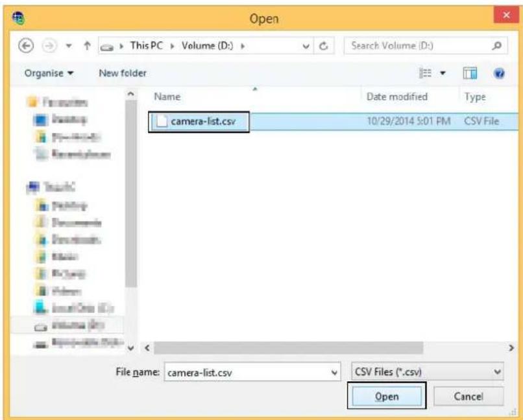Image resolution: width=523 pixels, height=420 pixels.
Task: Go back with the Back arrow button
Action: [x=26, y=45]
